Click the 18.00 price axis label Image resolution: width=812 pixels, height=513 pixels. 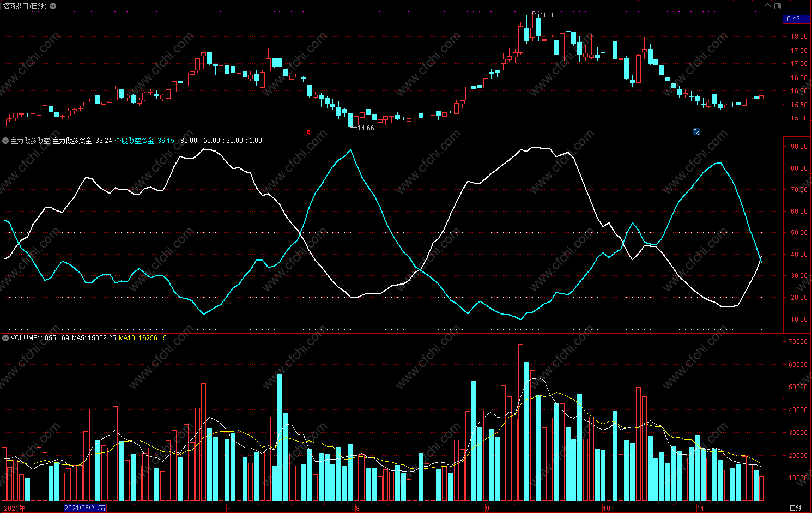[799, 37]
